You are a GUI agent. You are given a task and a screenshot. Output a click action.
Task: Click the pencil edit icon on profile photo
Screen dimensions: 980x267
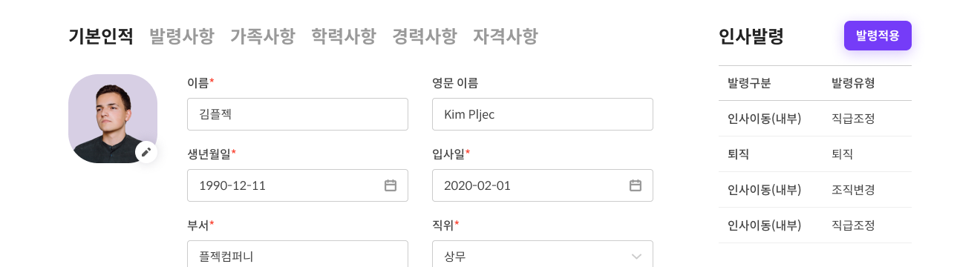pyautogui.click(x=146, y=152)
